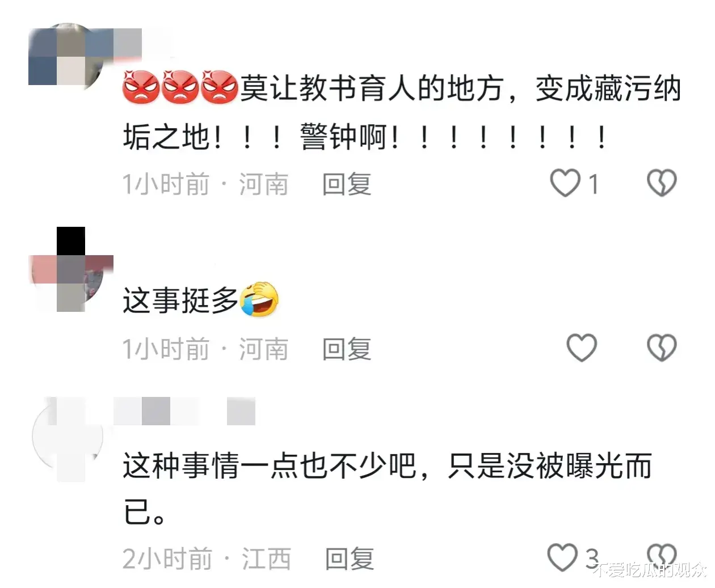
Task: Like the 这事挺多 comment
Action: coord(582,348)
